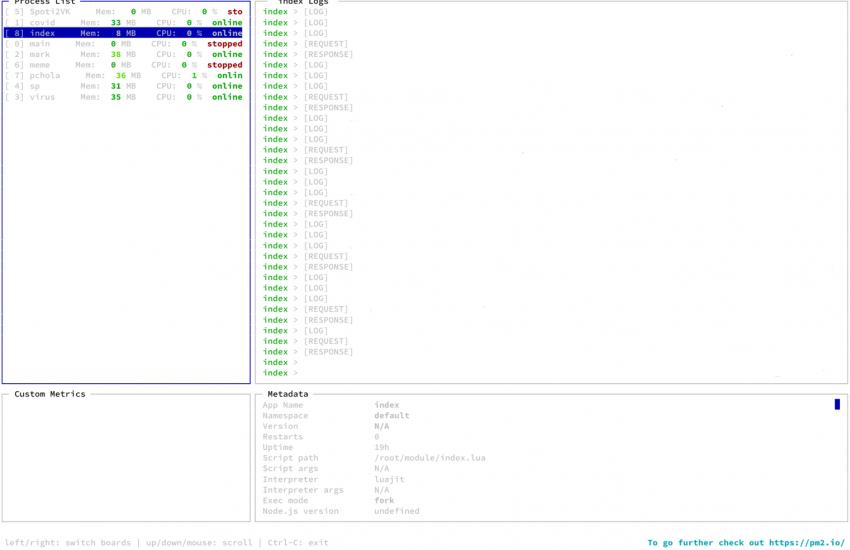850x550 pixels.
Task: Select the Spoti2VK process row
Action: pos(123,12)
